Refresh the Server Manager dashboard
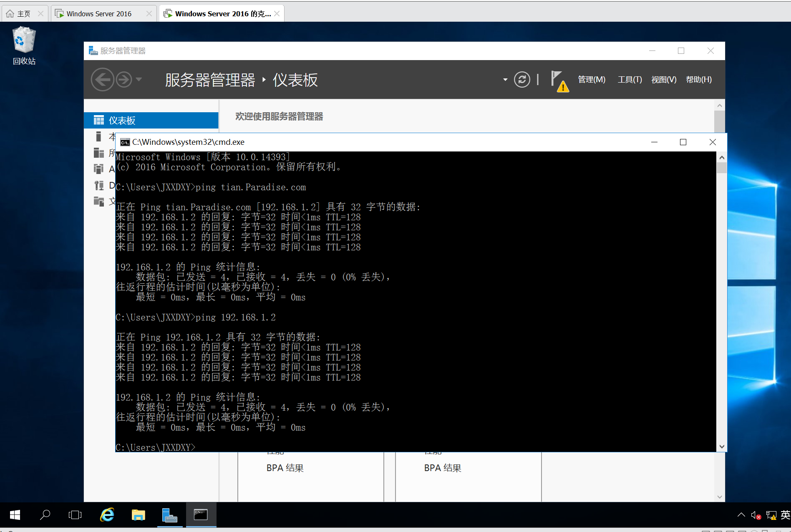 [522, 79]
